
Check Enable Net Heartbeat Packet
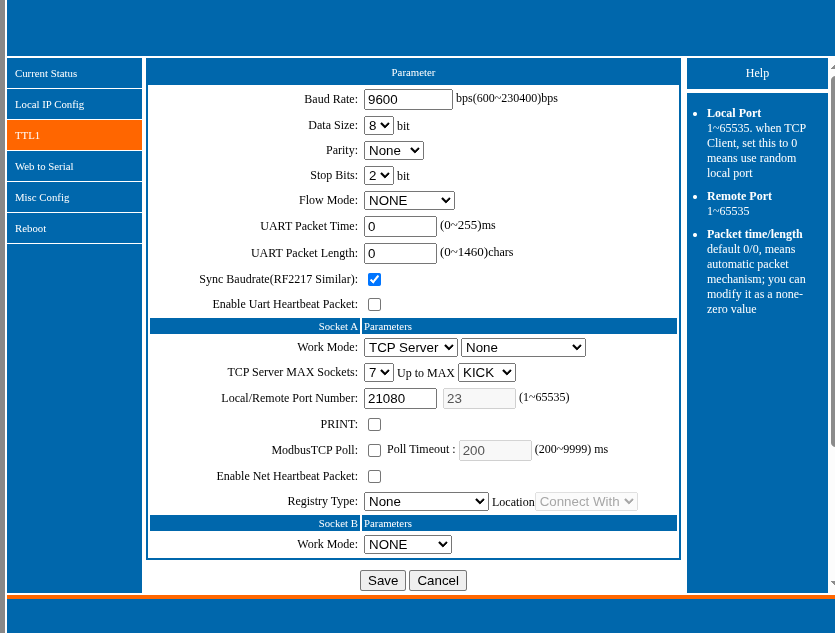(374, 476)
